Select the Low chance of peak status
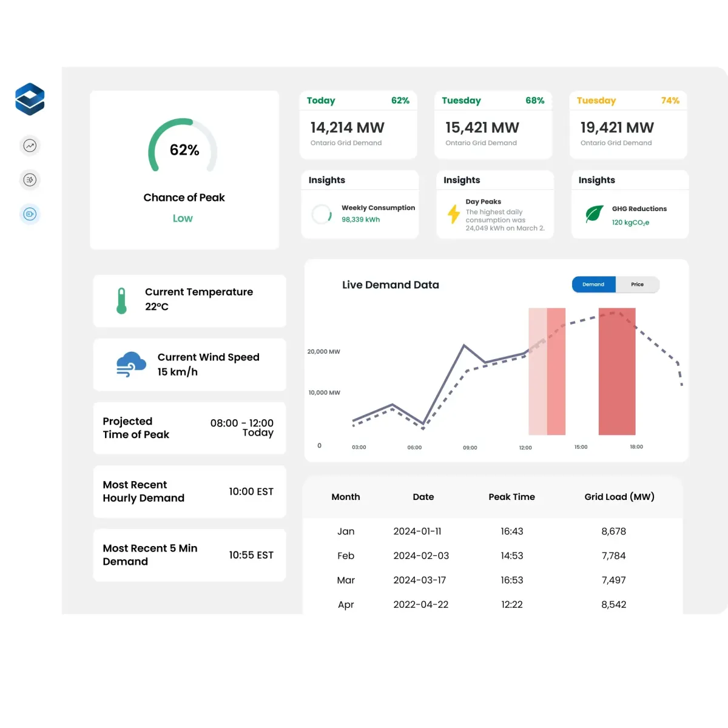728x728 pixels. [183, 218]
